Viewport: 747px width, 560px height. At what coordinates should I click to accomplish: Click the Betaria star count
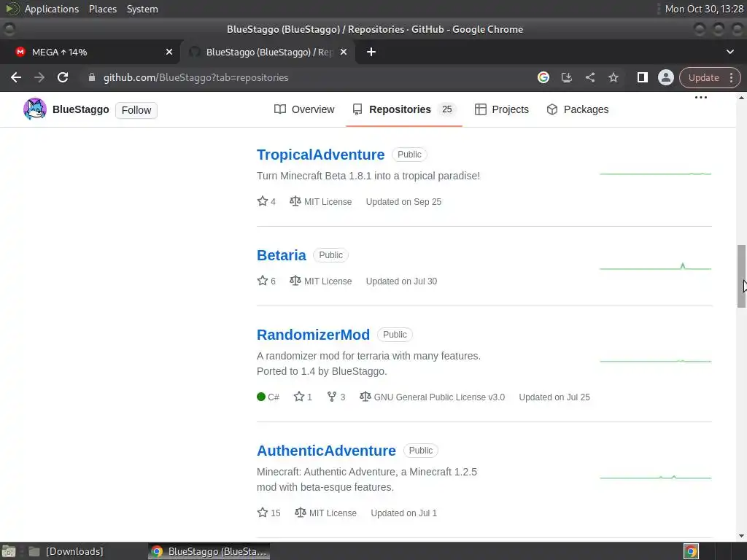coord(266,281)
